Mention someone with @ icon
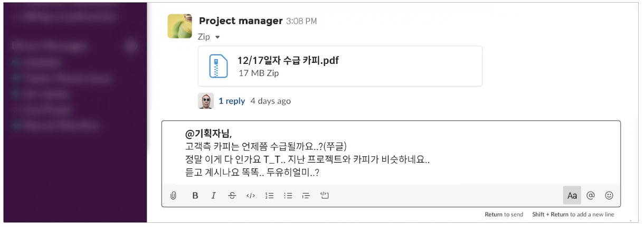The width and height of the screenshot is (644, 227). coord(591,195)
